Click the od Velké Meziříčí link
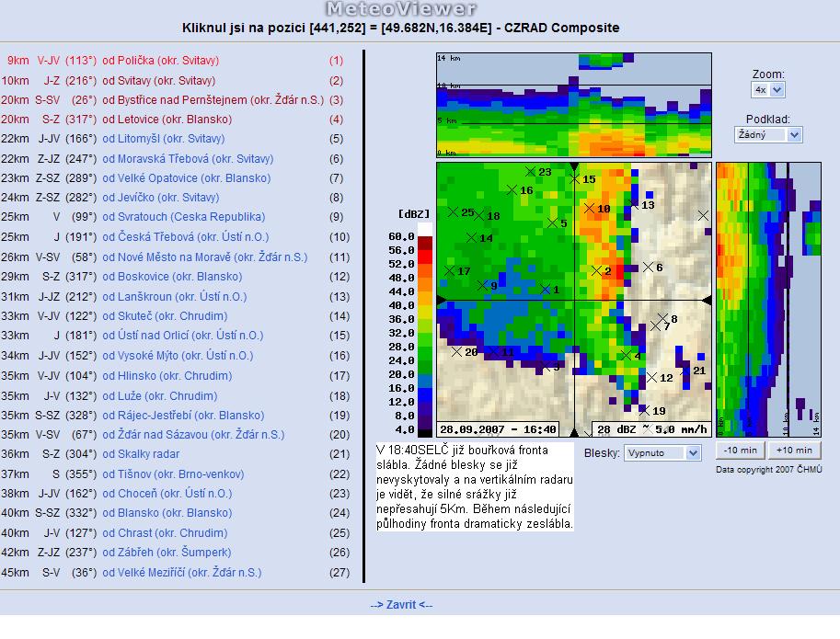 tap(182, 573)
